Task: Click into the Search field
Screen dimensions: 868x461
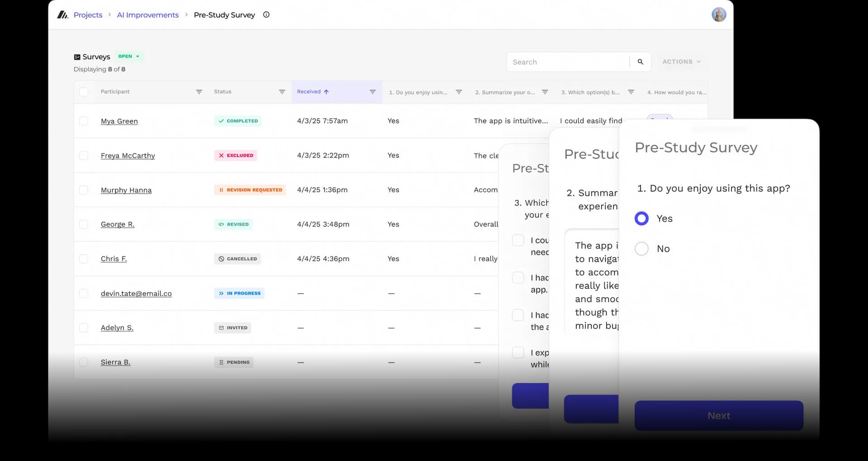Action: click(x=568, y=62)
